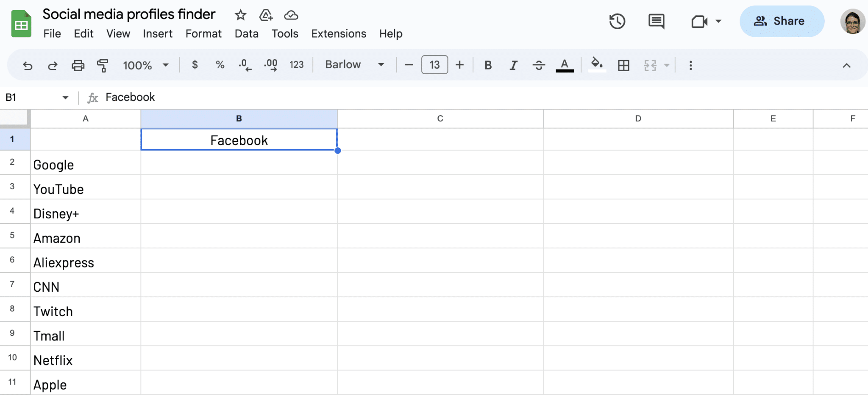Star this spreadsheet
Screen dimensions: 868x395
pos(240,15)
